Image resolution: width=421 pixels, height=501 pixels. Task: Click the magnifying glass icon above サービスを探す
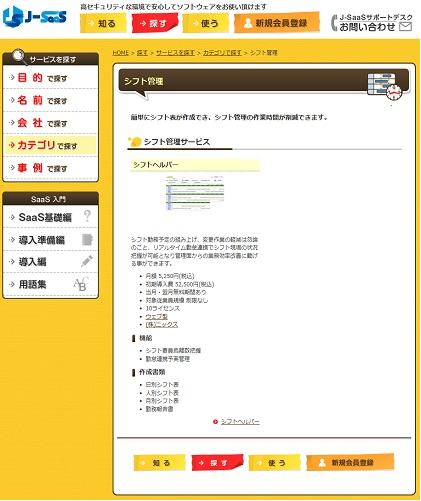point(20,57)
